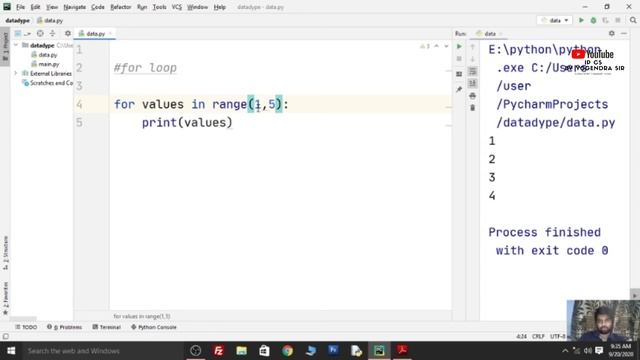Jump down the stack trace in the Run output
The height and width of the screenshot is (360, 640).
pyautogui.click(x=473, y=59)
